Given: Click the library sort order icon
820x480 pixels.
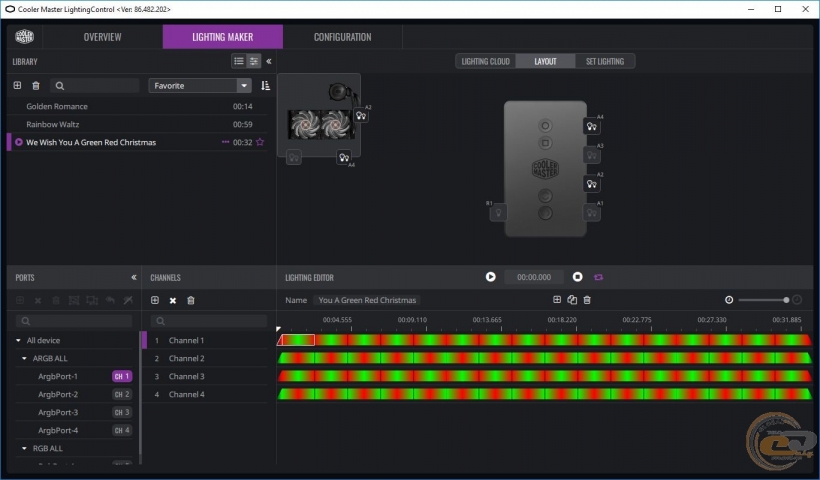Looking at the screenshot, I should pyautogui.click(x=265, y=86).
